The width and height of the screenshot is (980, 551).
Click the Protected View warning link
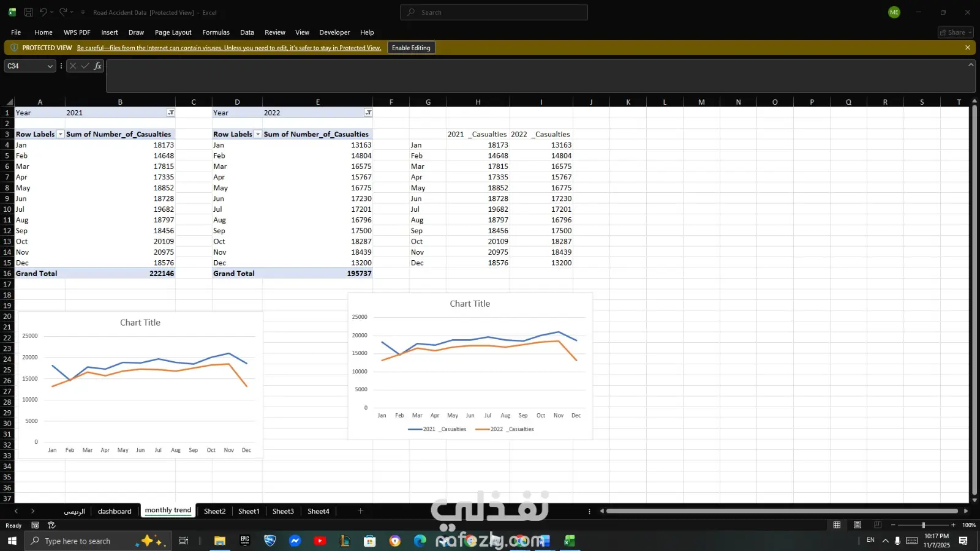click(x=229, y=48)
